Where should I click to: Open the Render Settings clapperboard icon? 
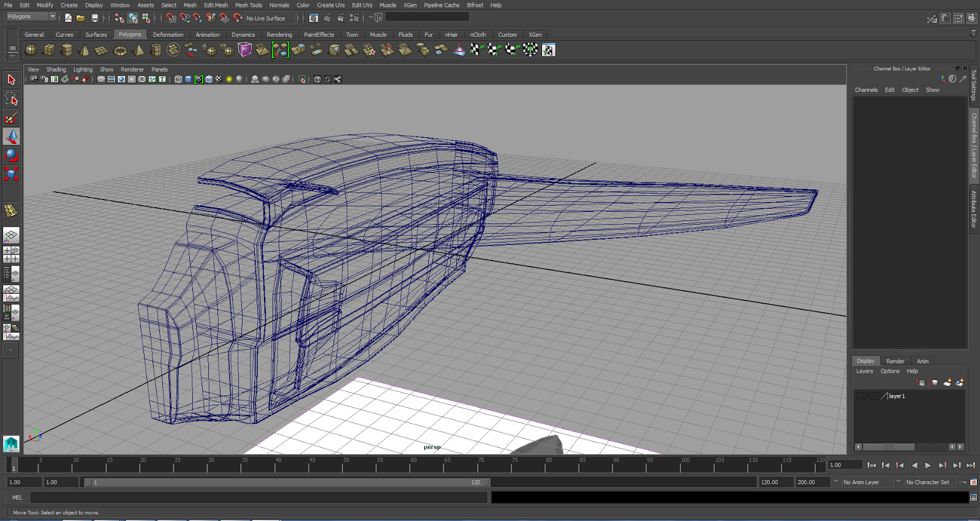(355, 18)
